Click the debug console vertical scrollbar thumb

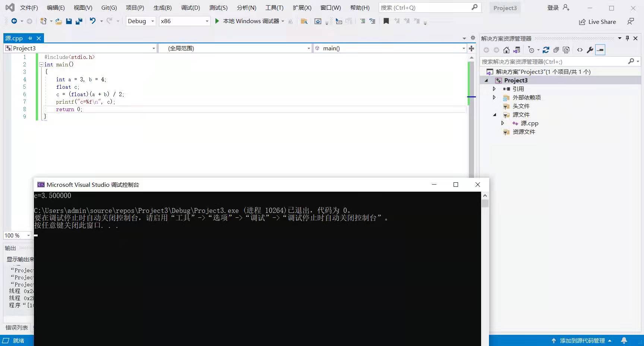click(485, 204)
